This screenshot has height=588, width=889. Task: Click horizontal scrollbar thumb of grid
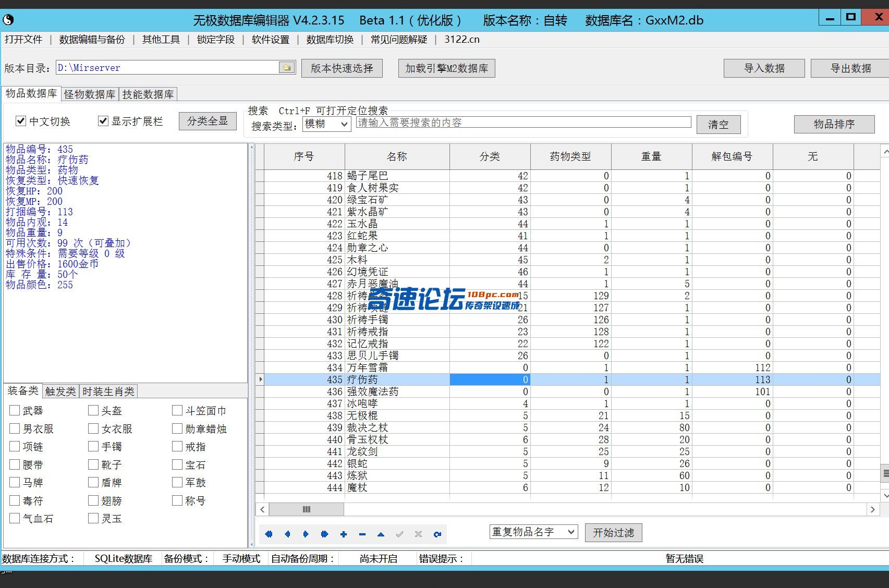tap(307, 509)
